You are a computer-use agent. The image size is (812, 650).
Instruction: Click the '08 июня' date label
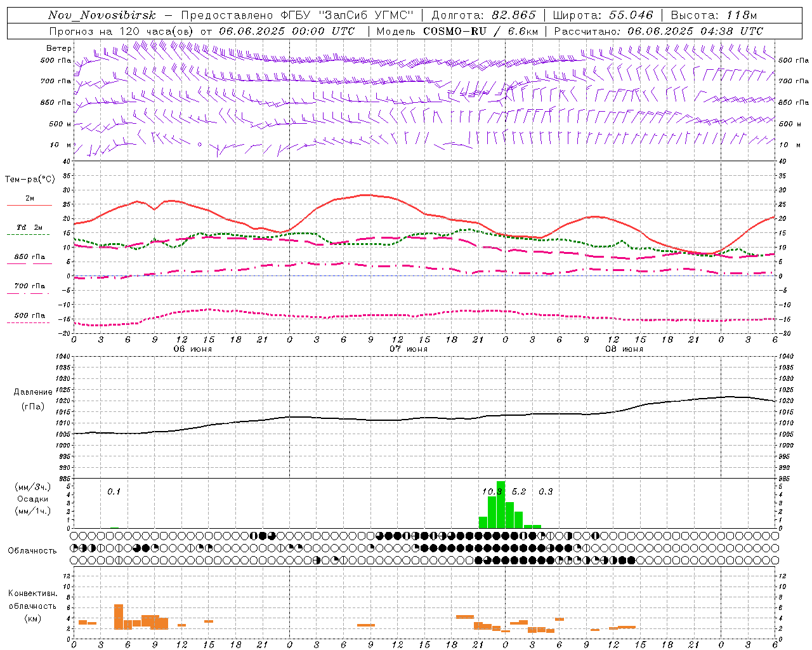click(x=624, y=349)
